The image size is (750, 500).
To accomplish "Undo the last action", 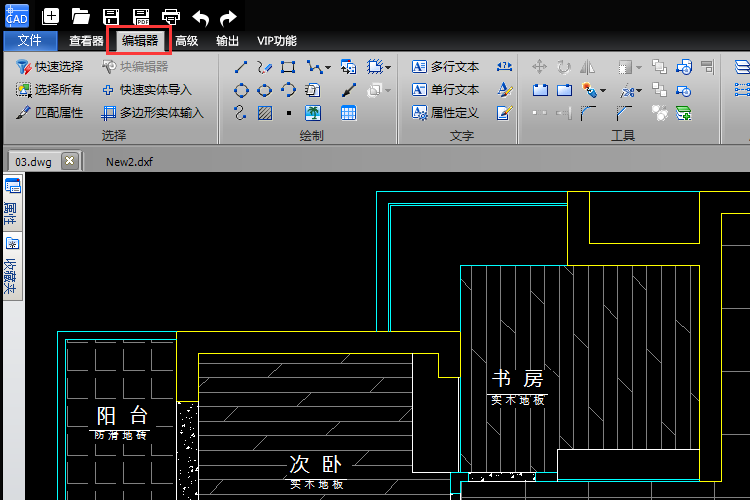I will (x=201, y=18).
